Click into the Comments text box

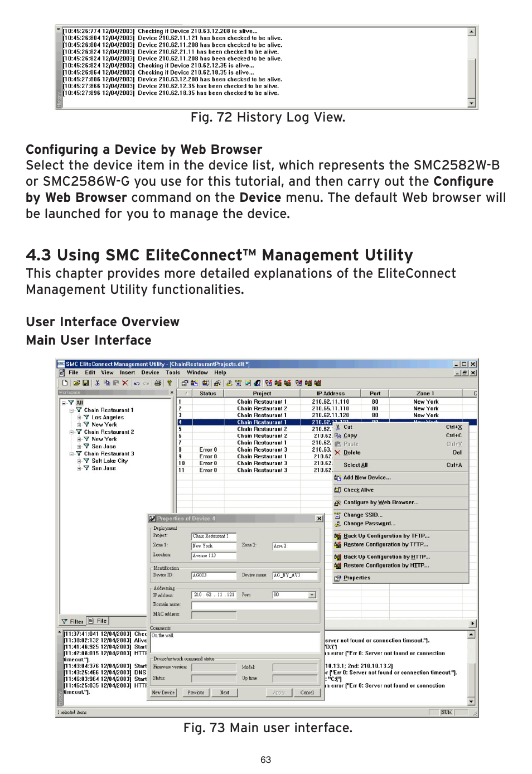point(235,642)
